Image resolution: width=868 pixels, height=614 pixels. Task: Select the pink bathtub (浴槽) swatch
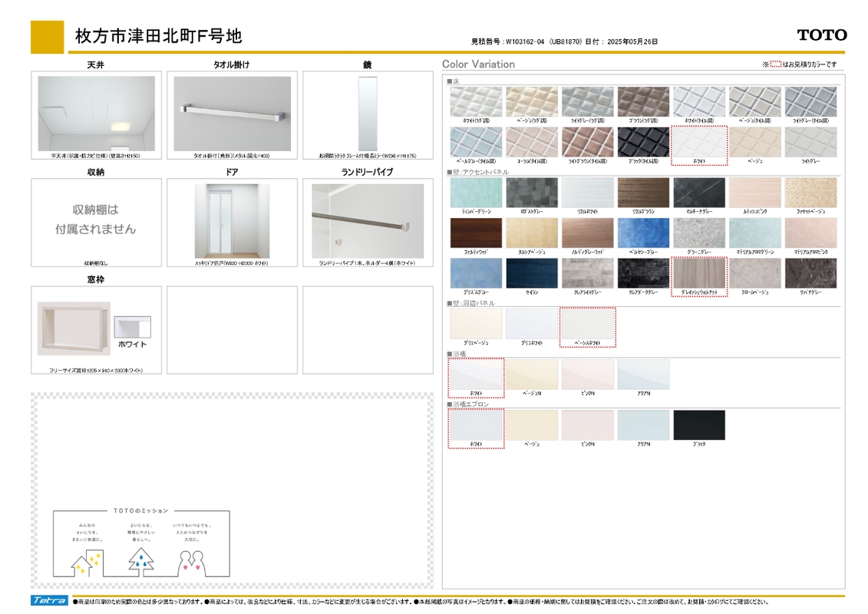pyautogui.click(x=587, y=375)
